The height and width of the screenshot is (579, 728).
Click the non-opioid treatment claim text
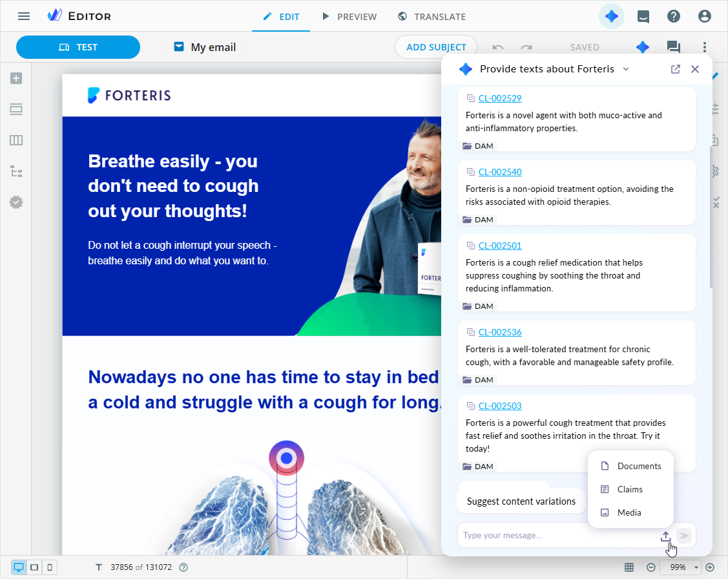point(570,195)
